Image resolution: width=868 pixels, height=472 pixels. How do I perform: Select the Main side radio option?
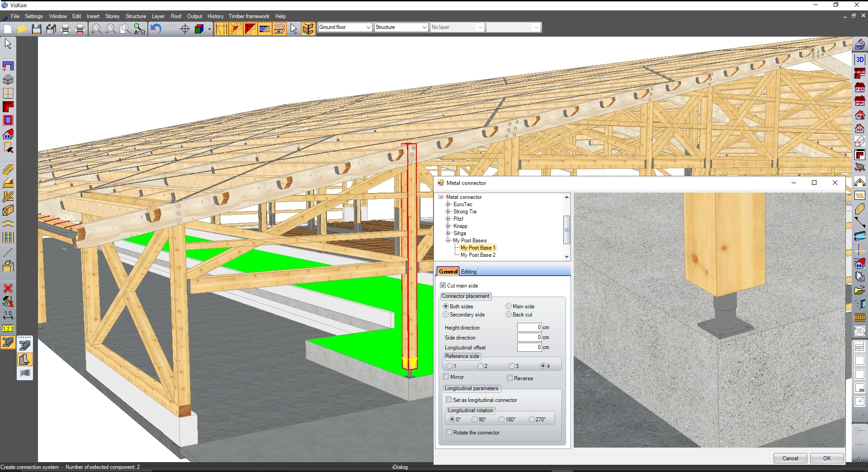point(509,306)
